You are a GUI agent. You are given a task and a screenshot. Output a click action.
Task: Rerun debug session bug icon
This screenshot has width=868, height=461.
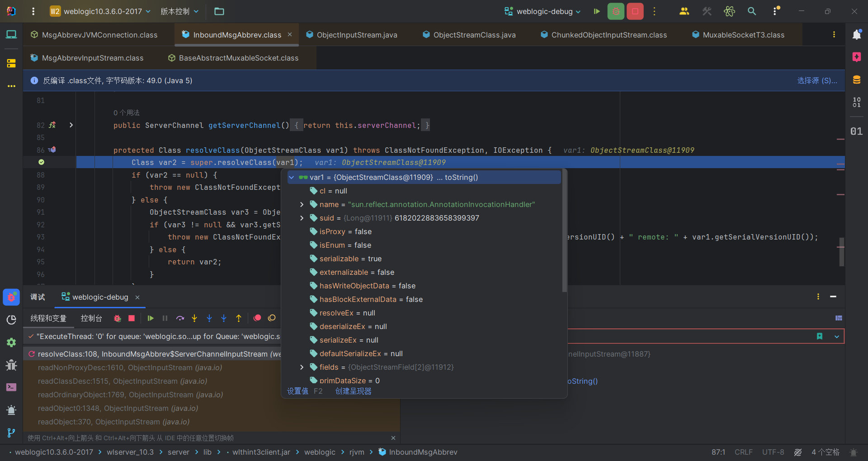click(118, 318)
